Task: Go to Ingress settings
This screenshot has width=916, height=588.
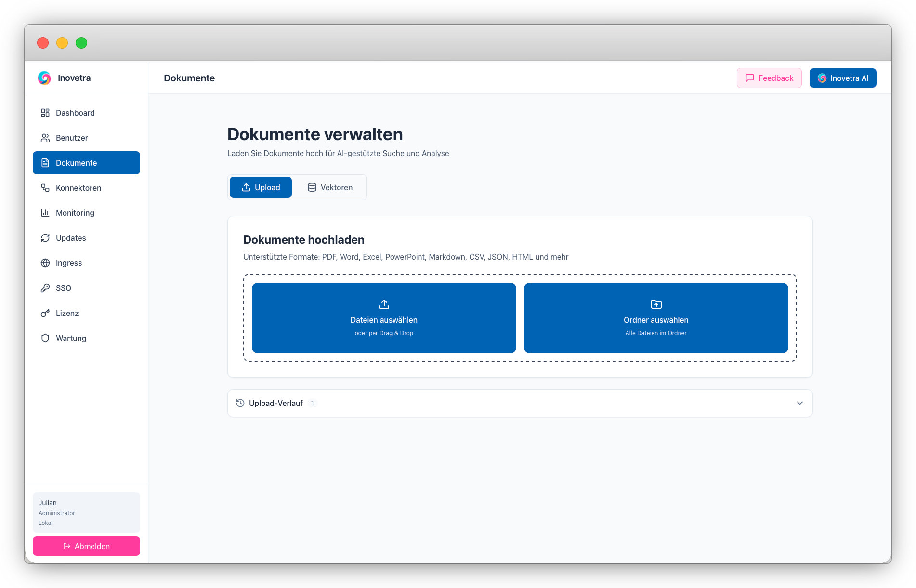Action: coord(86,263)
